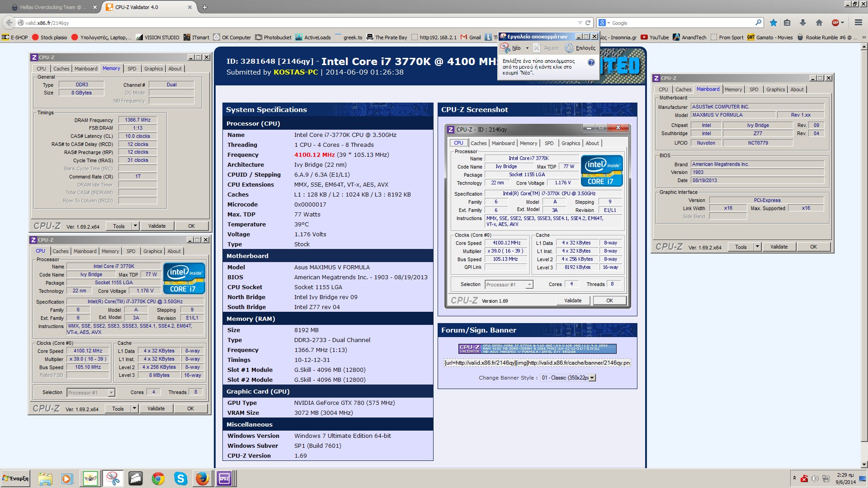Select SPD tab in top-left CPU-Z window
Screen dimensions: 868x488
tap(132, 69)
